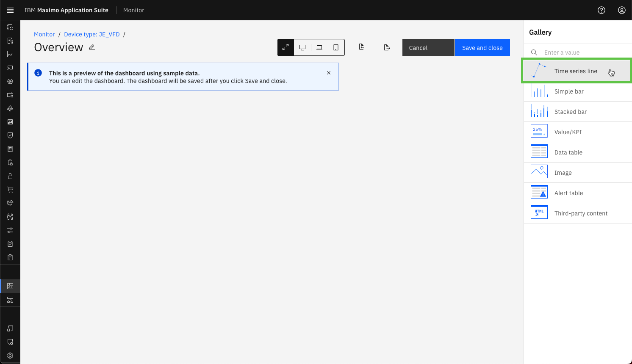
Task: Add a Data table card
Action: 578,152
